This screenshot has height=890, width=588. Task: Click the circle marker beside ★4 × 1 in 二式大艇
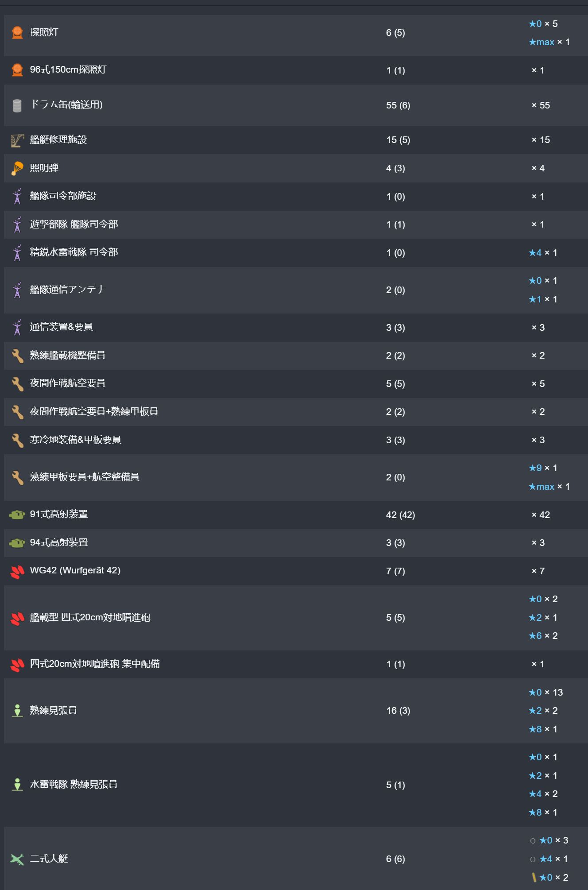pos(533,859)
